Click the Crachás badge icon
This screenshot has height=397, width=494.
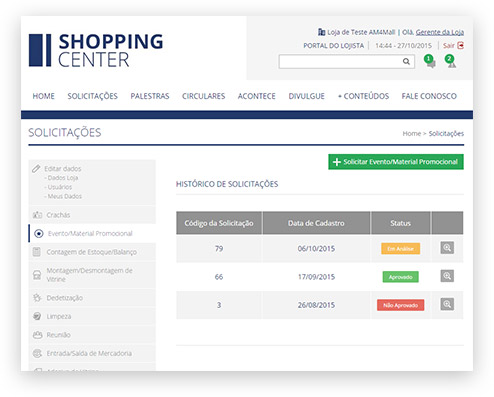(37, 215)
